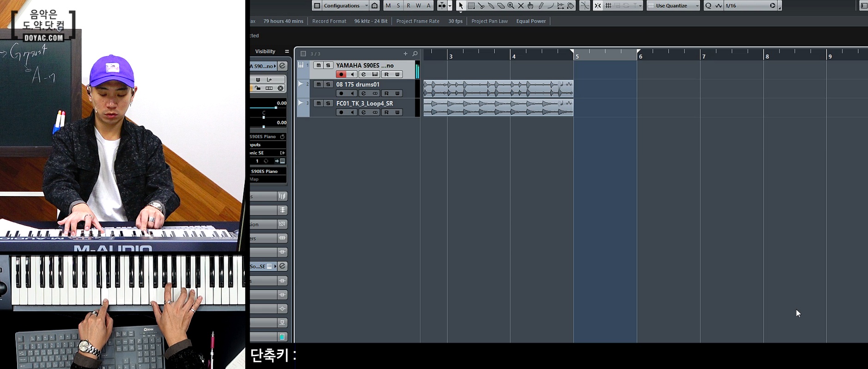Image resolution: width=868 pixels, height=369 pixels.
Task: Select the Mute X tool
Action: point(521,6)
